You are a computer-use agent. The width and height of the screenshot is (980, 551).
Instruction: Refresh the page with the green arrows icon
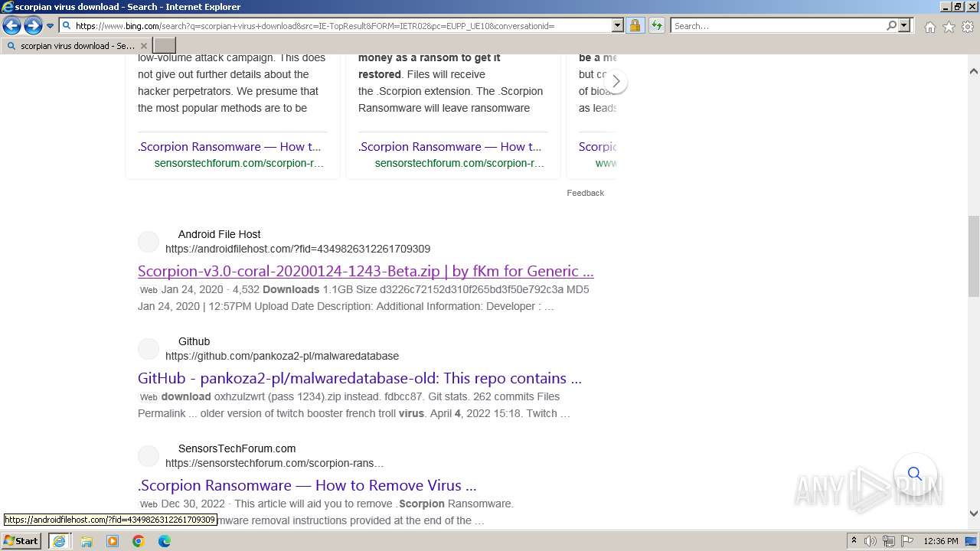pos(656,25)
